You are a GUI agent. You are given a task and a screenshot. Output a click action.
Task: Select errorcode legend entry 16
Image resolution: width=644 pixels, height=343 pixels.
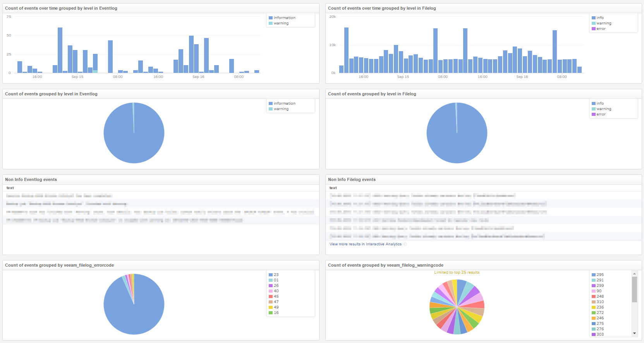pyautogui.click(x=274, y=313)
